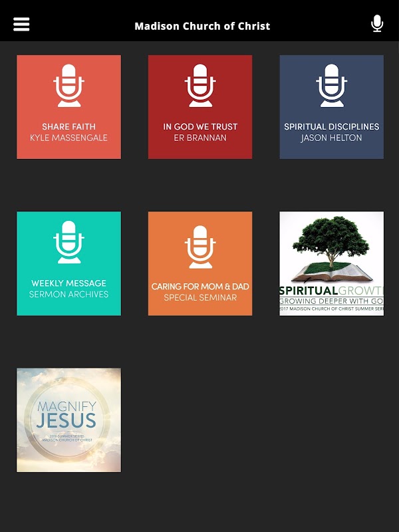Click microphone icon on Caring for Mom & Dad

[200, 247]
